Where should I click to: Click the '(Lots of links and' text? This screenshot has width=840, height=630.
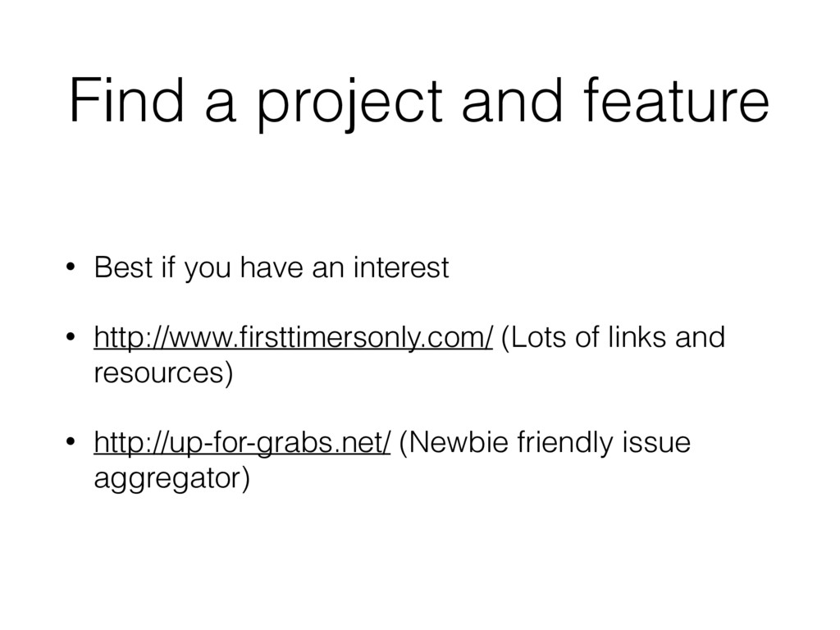[613, 338]
